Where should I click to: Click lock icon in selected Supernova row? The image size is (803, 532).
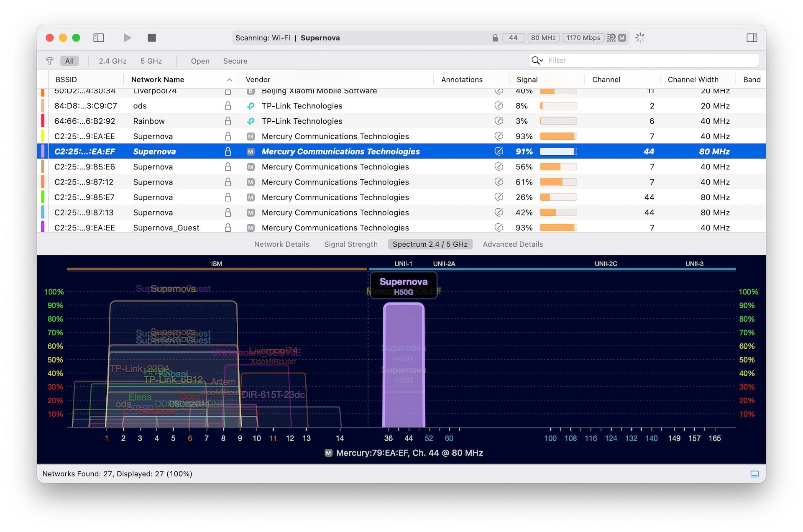(x=228, y=151)
